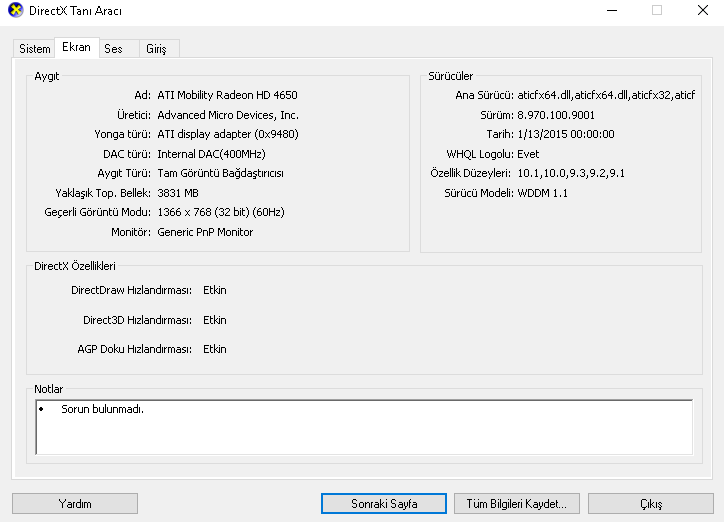Click the DirectX yellow X title bar icon
This screenshot has height=522, width=724.
click(15, 10)
